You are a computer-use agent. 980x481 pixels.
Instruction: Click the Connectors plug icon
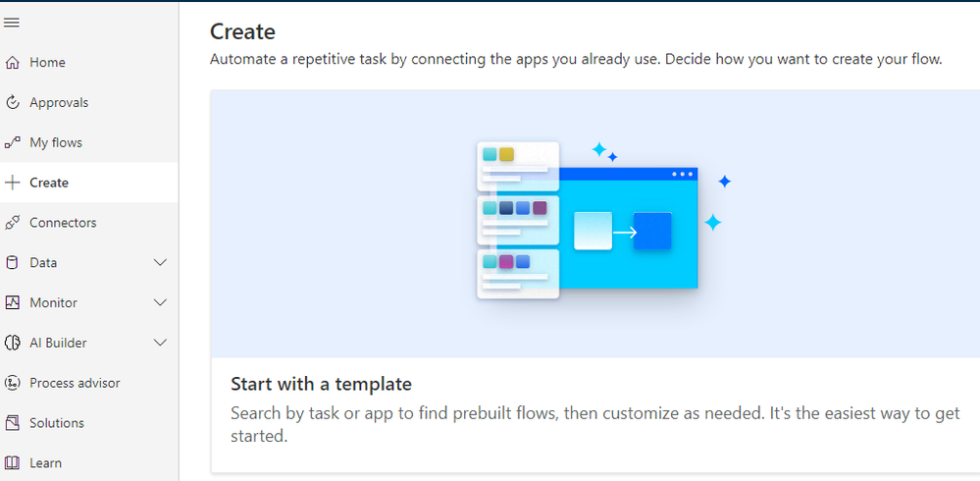tap(13, 223)
